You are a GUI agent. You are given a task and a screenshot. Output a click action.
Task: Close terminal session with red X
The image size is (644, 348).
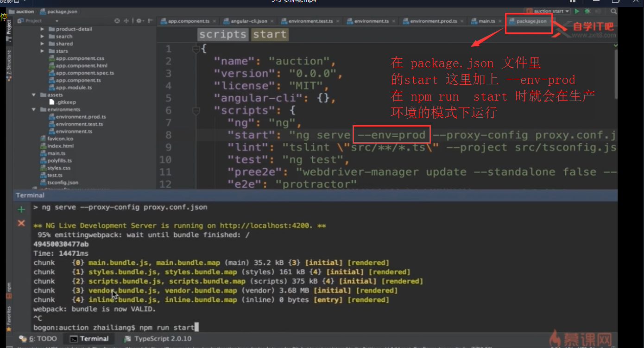pos(21,223)
